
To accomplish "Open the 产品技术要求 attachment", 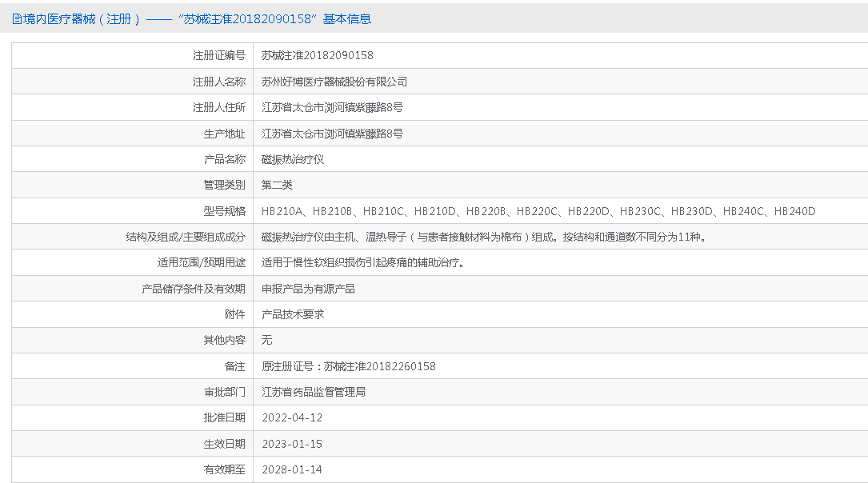I will click(x=293, y=314).
